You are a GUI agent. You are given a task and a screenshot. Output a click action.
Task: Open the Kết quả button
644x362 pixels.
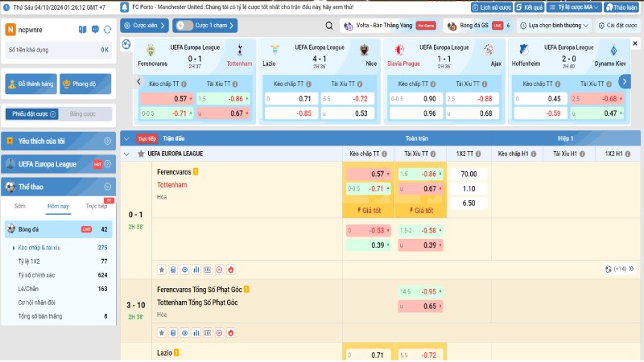[530, 7]
